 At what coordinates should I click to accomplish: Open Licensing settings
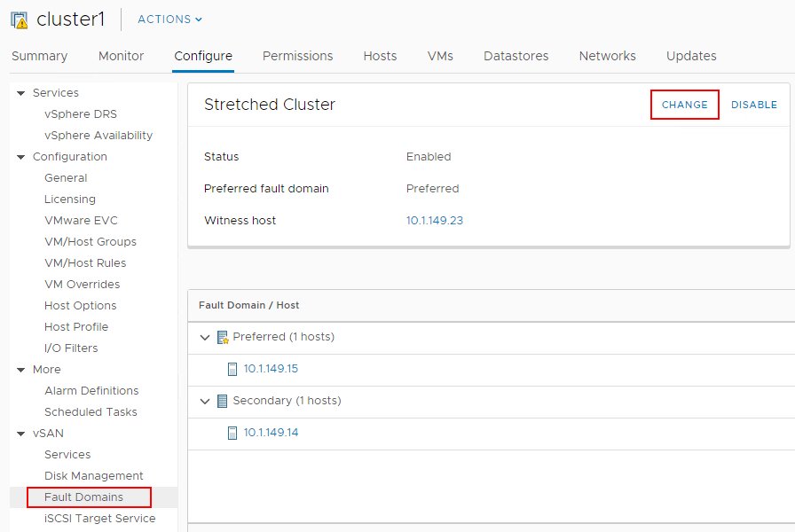click(70, 199)
